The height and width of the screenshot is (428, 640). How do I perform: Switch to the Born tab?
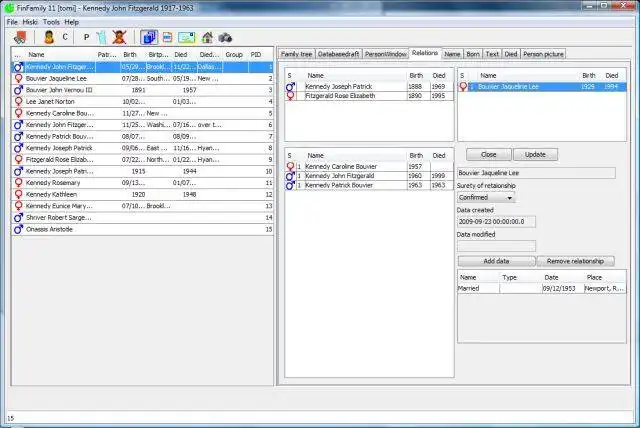[473, 54]
